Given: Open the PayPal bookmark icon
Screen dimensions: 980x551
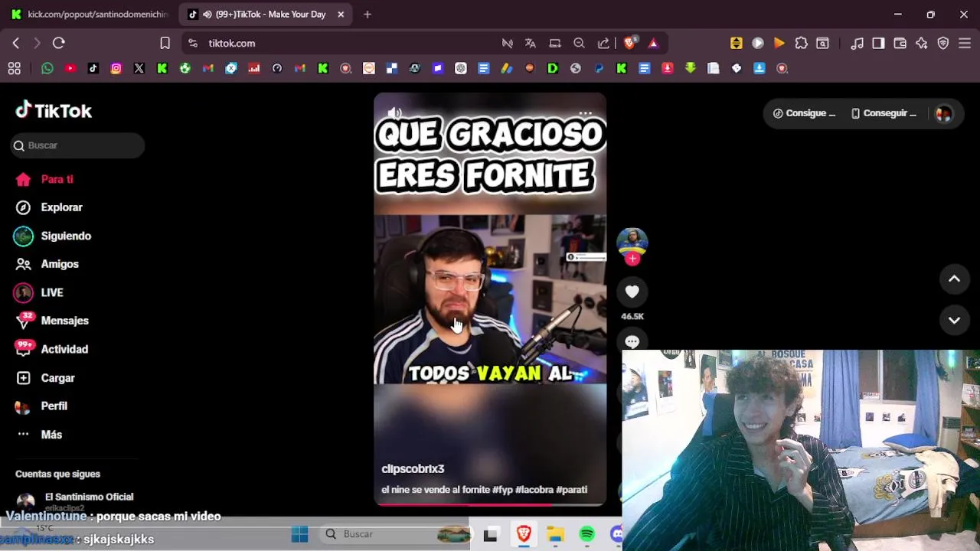Looking at the screenshot, I should [x=599, y=68].
